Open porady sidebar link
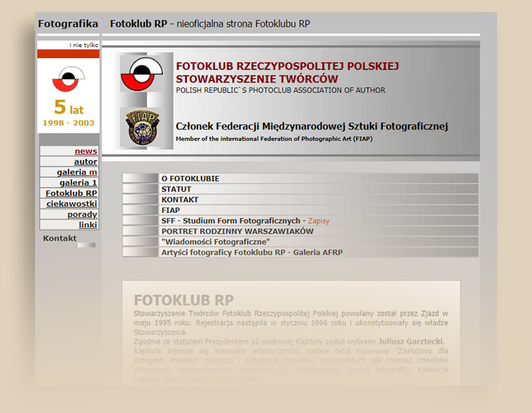Image resolution: width=532 pixels, height=413 pixels. pos(82,214)
